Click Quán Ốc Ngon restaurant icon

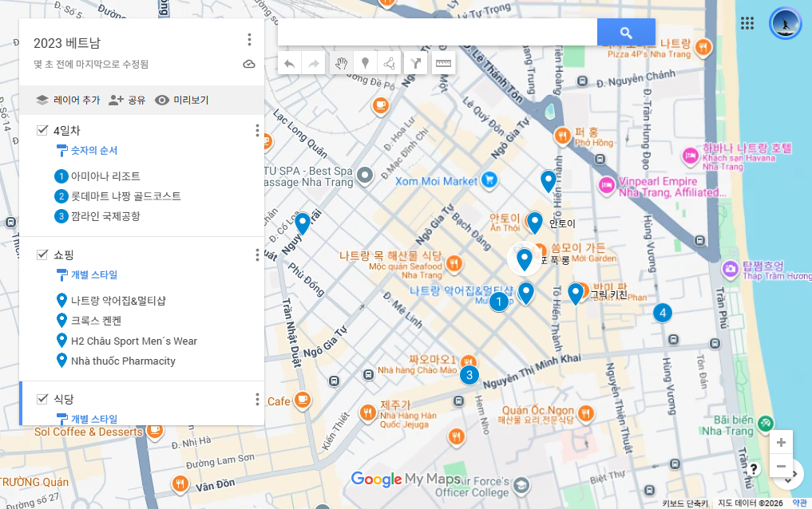586,413
